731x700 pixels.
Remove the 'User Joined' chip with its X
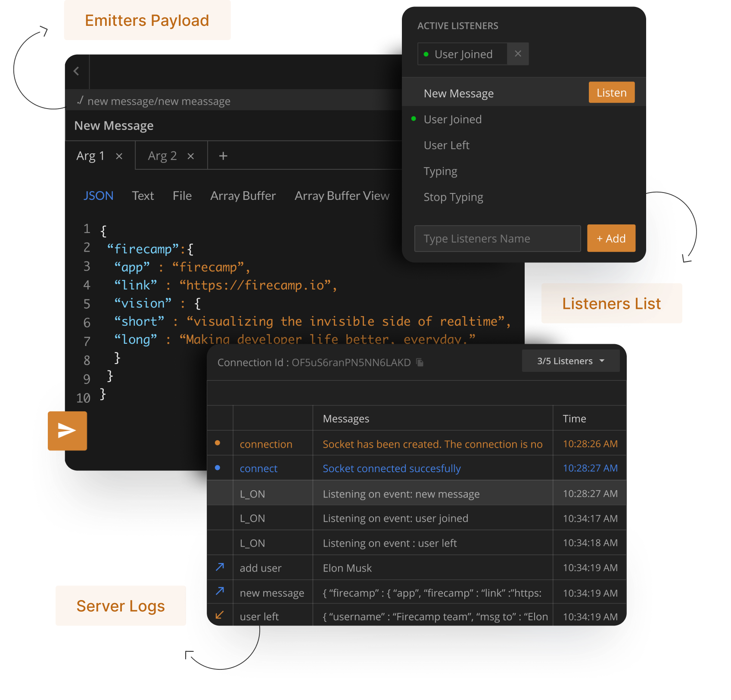point(518,54)
